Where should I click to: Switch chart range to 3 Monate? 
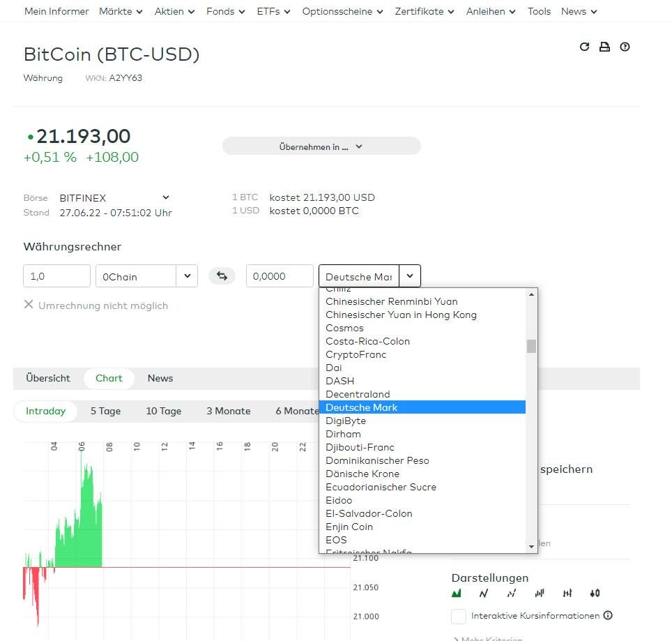pyautogui.click(x=228, y=411)
